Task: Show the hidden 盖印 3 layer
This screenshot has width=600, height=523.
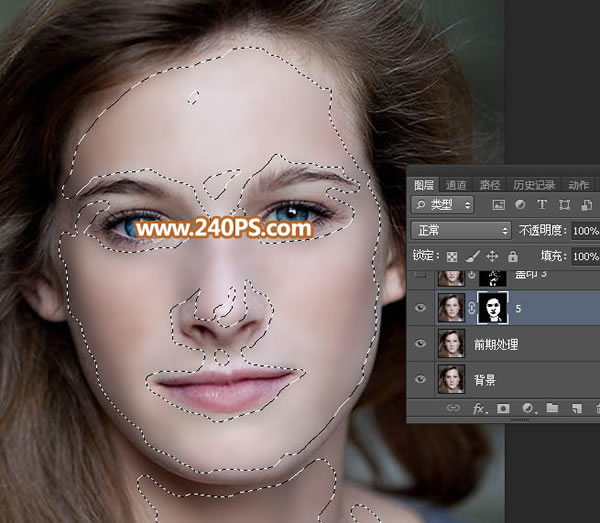Action: tap(421, 274)
